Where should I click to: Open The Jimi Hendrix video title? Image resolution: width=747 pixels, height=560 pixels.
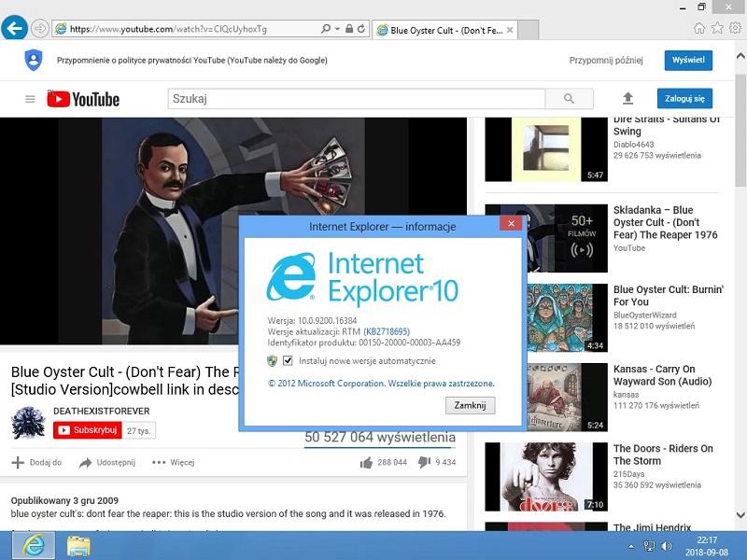click(x=652, y=527)
